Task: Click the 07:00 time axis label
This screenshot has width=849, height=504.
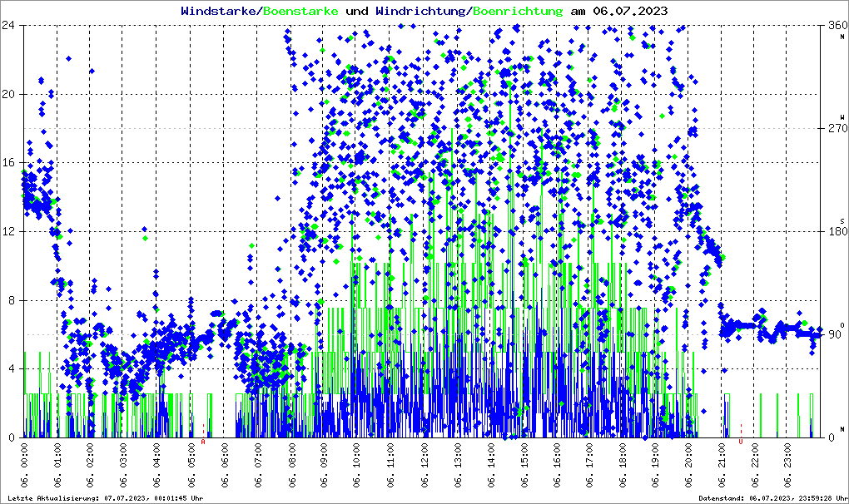Action: click(257, 465)
